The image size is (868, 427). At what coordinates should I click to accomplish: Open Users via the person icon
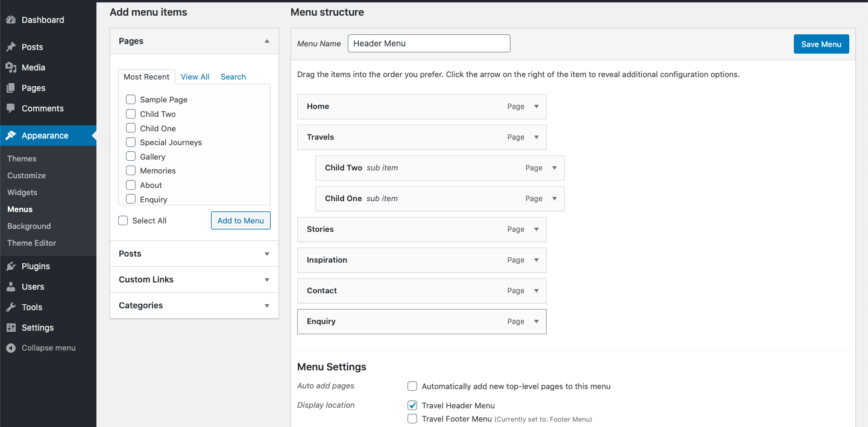pyautogui.click(x=11, y=287)
